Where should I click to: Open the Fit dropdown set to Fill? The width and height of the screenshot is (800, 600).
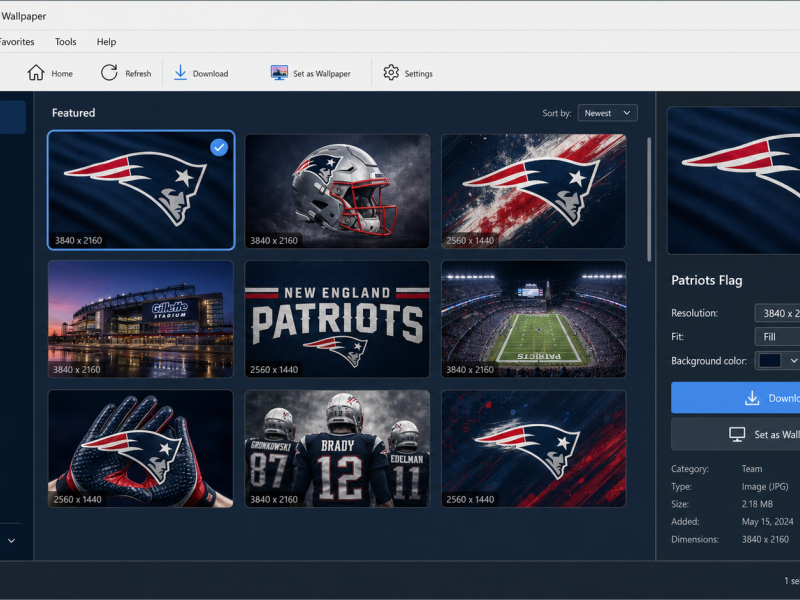tap(777, 337)
